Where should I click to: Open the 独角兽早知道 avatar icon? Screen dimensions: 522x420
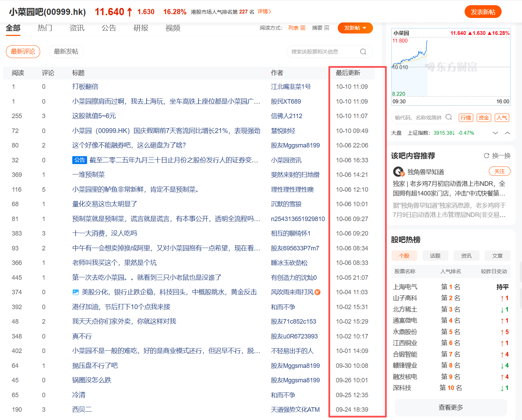(399, 172)
